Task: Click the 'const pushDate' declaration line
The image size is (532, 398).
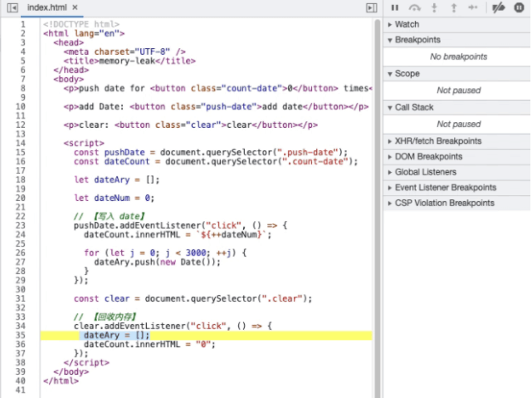Action: [211, 152]
